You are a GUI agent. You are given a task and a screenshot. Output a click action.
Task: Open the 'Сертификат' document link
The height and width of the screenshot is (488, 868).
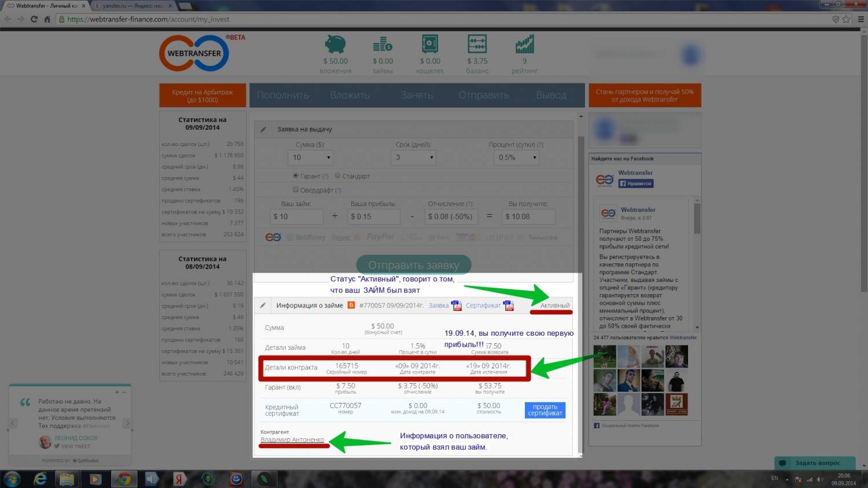click(x=483, y=306)
